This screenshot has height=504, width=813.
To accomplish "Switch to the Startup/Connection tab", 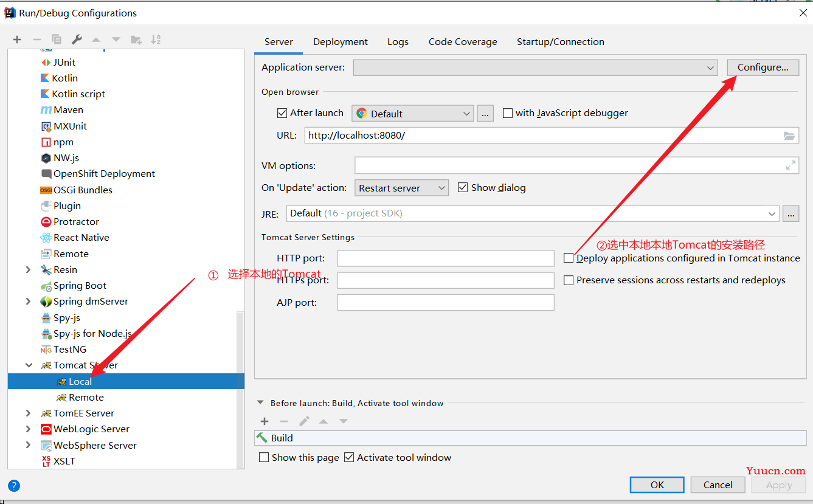I will tap(561, 41).
